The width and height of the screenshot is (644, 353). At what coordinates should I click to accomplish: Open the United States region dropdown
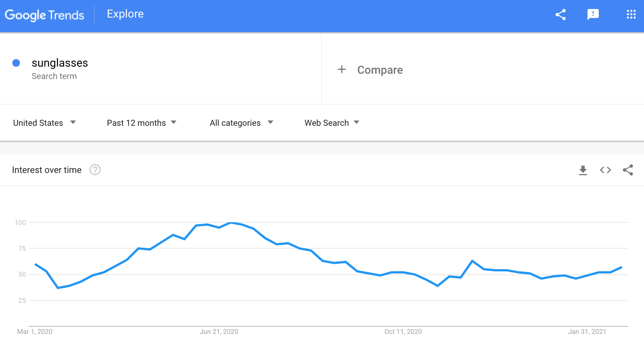[44, 123]
